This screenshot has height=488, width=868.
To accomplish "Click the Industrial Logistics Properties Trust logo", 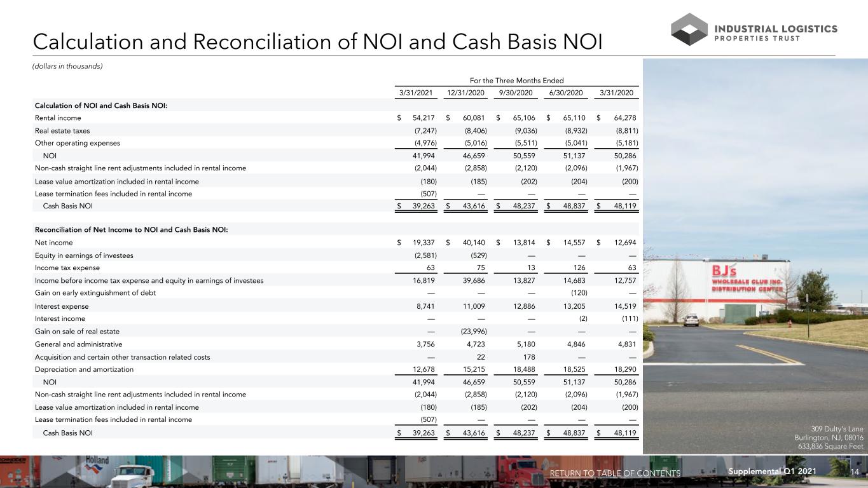I will pyautogui.click(x=755, y=29).
